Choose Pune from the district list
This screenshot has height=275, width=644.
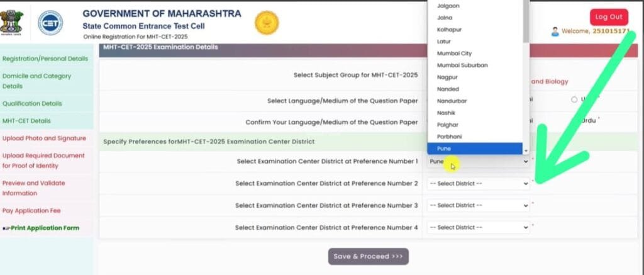475,149
